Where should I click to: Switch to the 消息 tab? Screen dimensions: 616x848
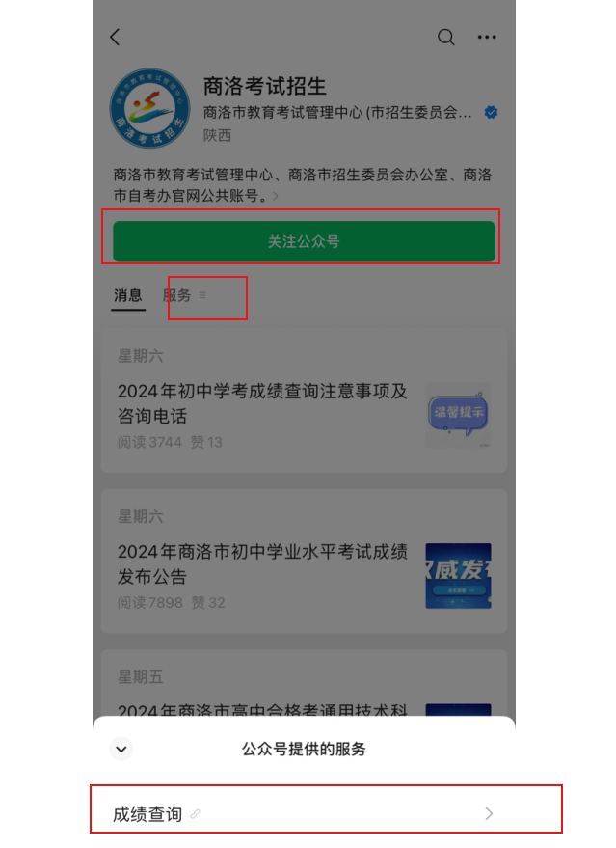(x=128, y=296)
